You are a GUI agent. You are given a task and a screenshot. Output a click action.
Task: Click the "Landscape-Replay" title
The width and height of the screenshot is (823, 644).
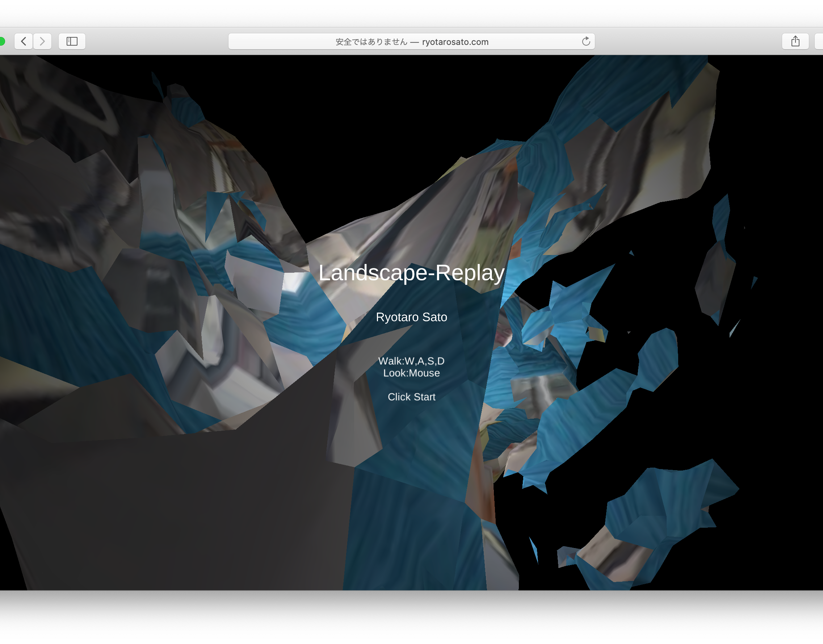(411, 273)
